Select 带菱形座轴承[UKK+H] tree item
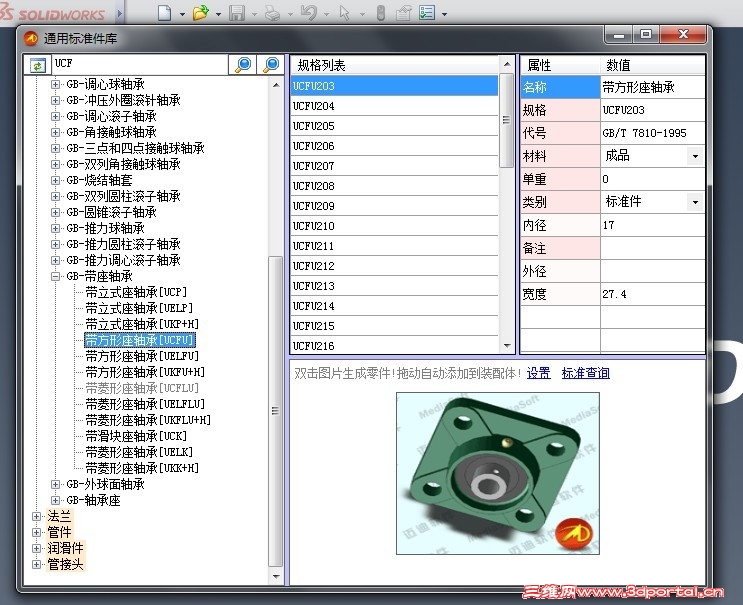743x605 pixels. (142, 468)
